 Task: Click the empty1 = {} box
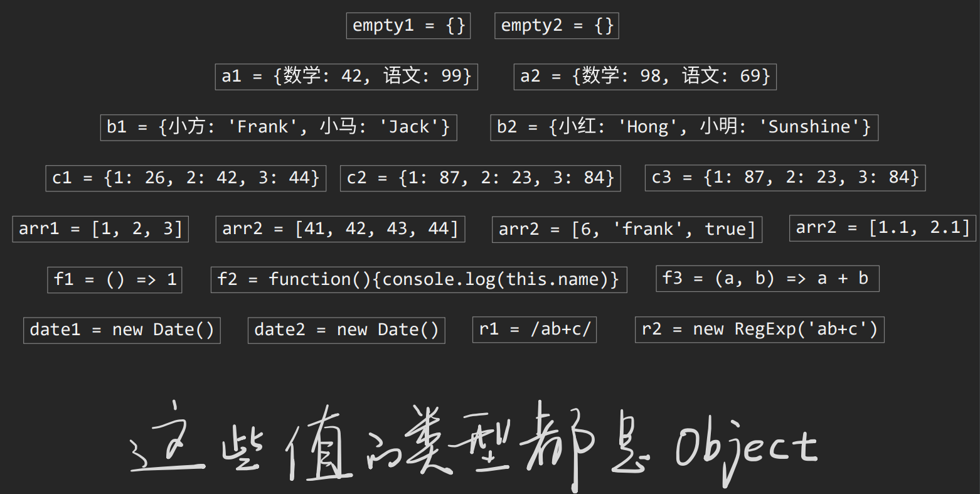[x=408, y=26]
